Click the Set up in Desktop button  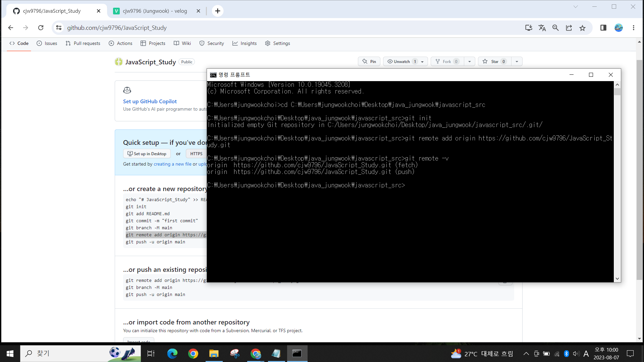147,154
